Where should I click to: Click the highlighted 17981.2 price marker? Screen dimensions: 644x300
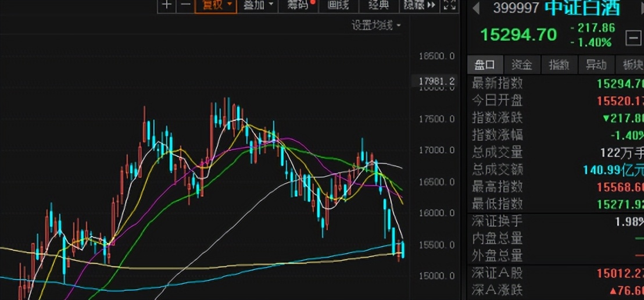pyautogui.click(x=436, y=82)
